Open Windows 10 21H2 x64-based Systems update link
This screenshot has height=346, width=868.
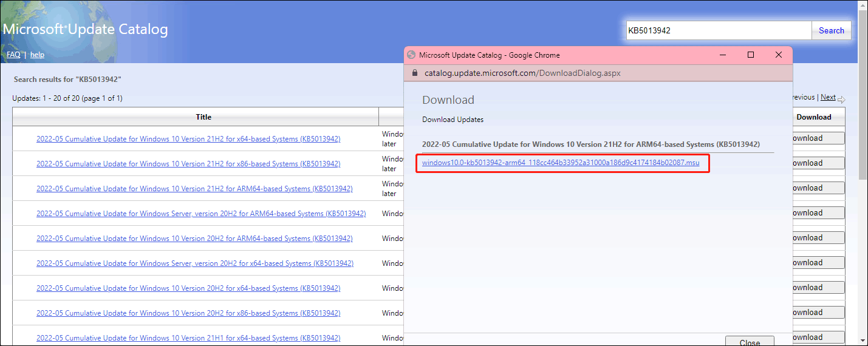[188, 139]
